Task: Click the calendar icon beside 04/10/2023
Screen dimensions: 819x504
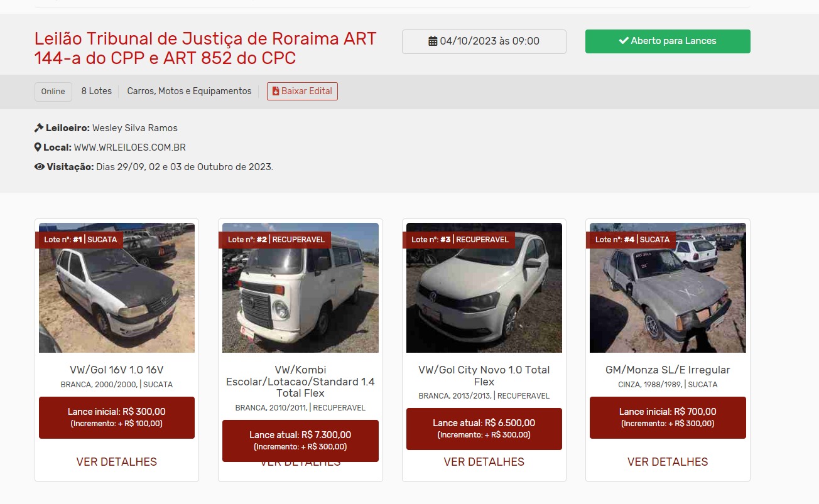Action: click(433, 41)
